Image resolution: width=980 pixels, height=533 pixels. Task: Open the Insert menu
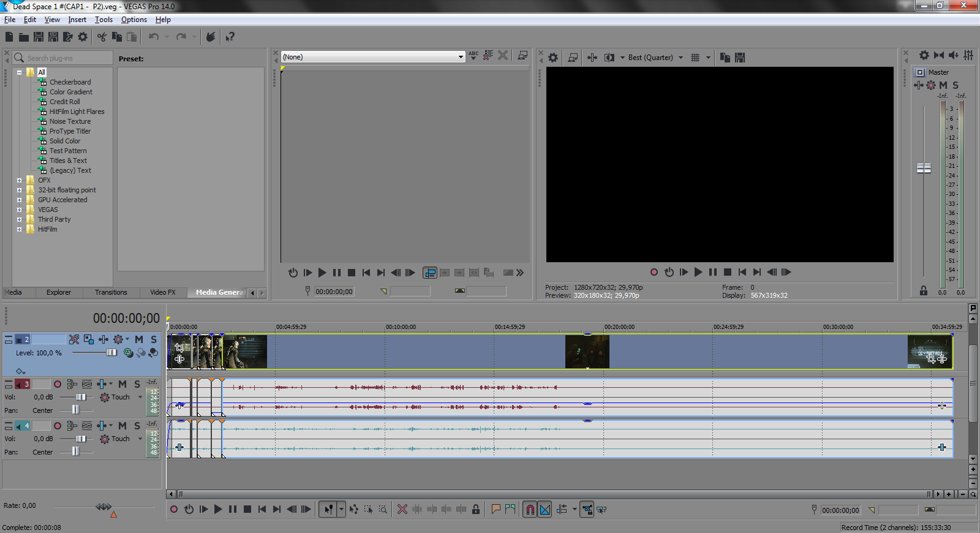click(x=77, y=20)
